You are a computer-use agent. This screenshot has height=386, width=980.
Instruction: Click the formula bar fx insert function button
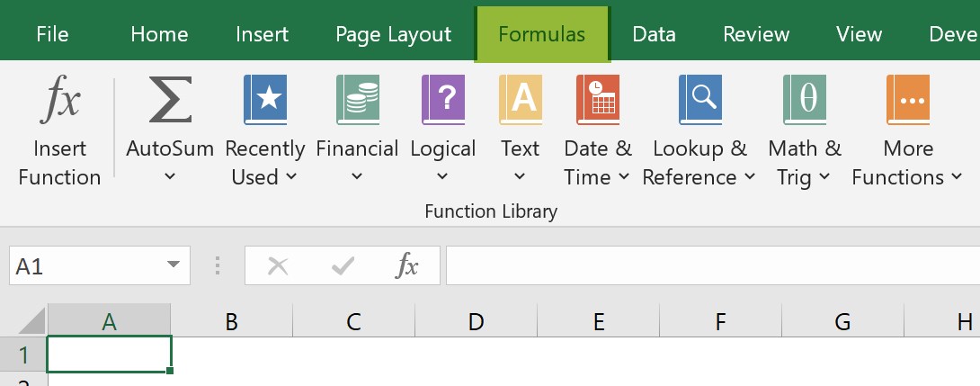(x=407, y=266)
